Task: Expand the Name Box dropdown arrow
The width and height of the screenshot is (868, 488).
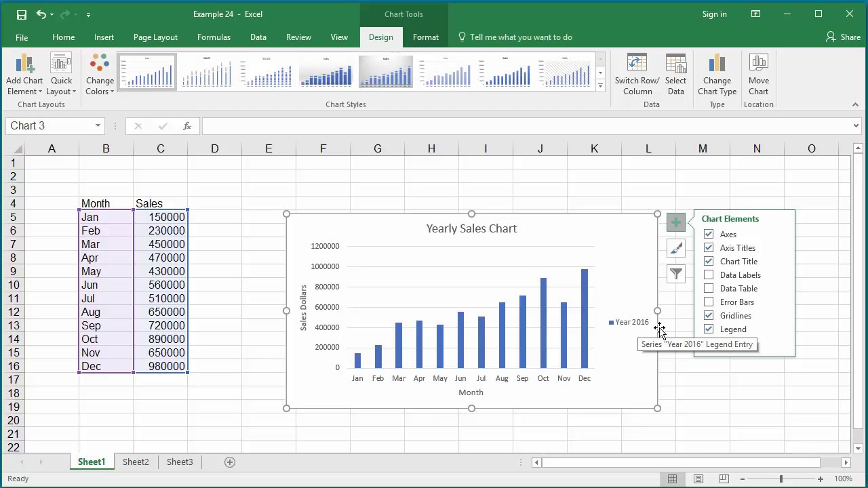Action: coord(98,126)
